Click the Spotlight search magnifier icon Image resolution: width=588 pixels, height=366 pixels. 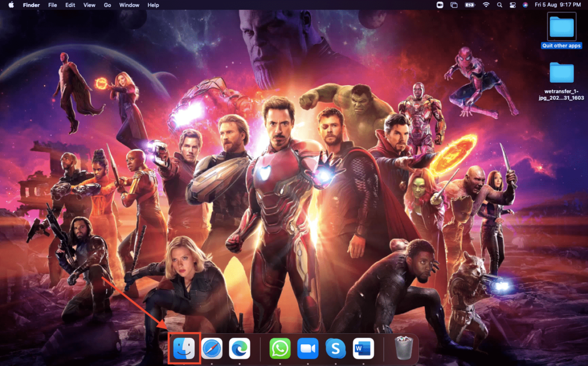pyautogui.click(x=499, y=5)
